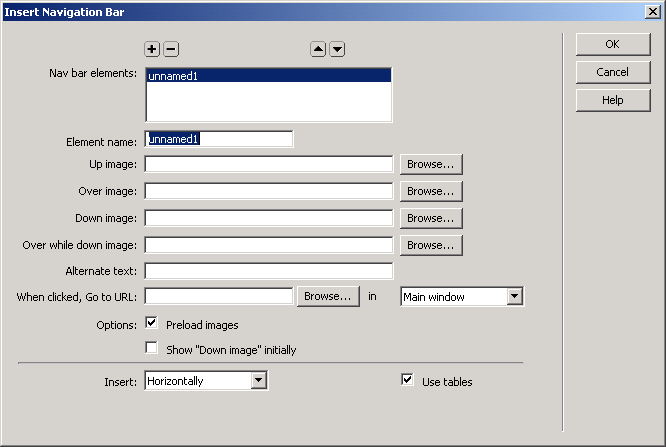This screenshot has width=666, height=447.
Task: Enable Show "Down image" initially checkbox
Action: coord(151,348)
